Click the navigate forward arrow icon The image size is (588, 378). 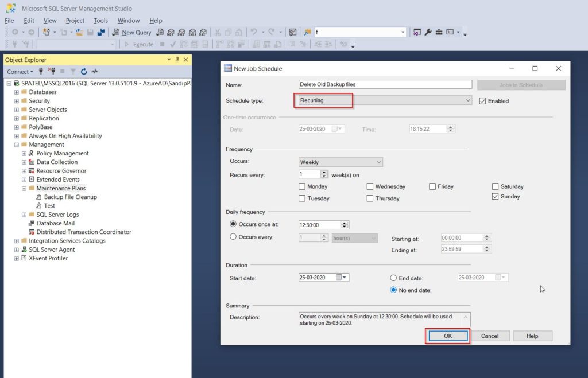tap(32, 32)
